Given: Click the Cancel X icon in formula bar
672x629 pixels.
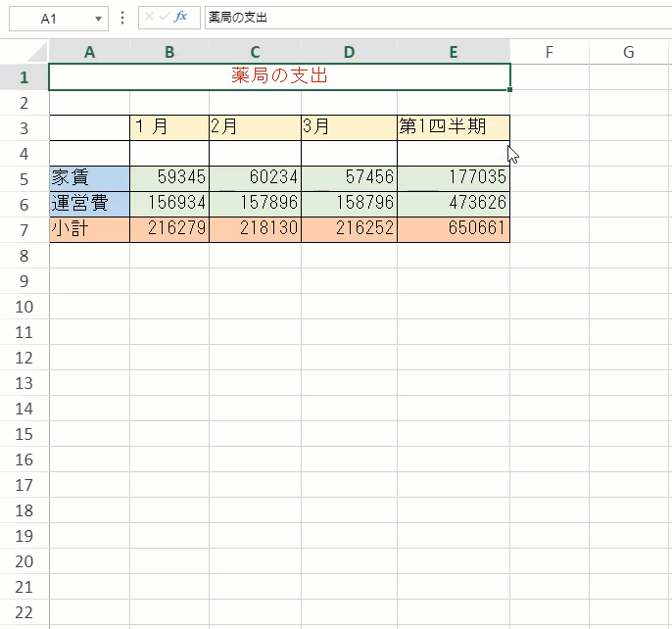Looking at the screenshot, I should point(149,18).
